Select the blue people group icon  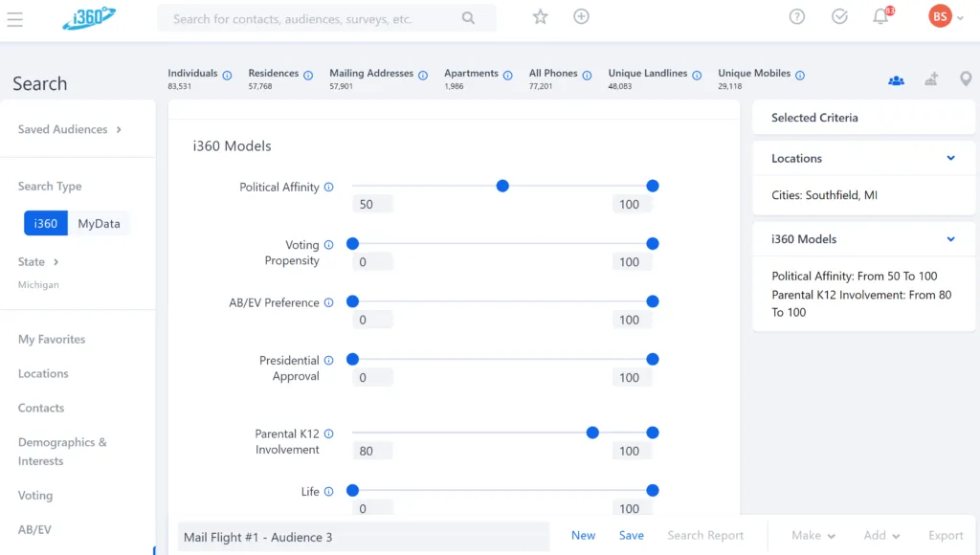click(896, 80)
